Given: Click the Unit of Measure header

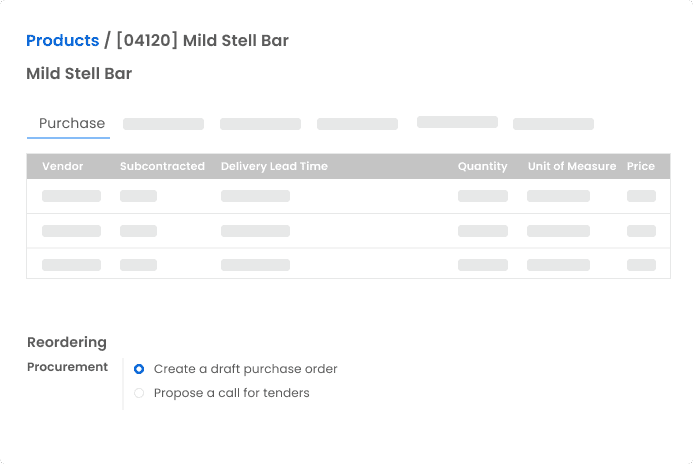Looking at the screenshot, I should tap(571, 166).
